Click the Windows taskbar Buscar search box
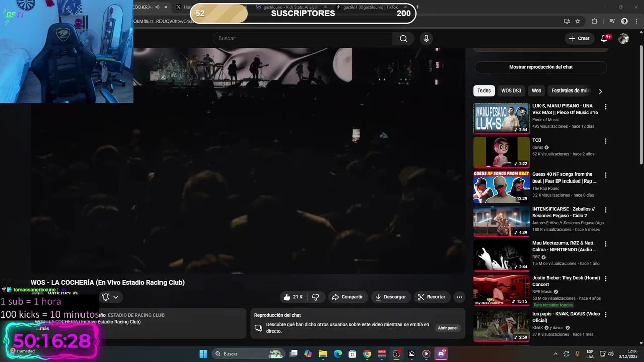Screen dimensions: 644x362 (248, 354)
